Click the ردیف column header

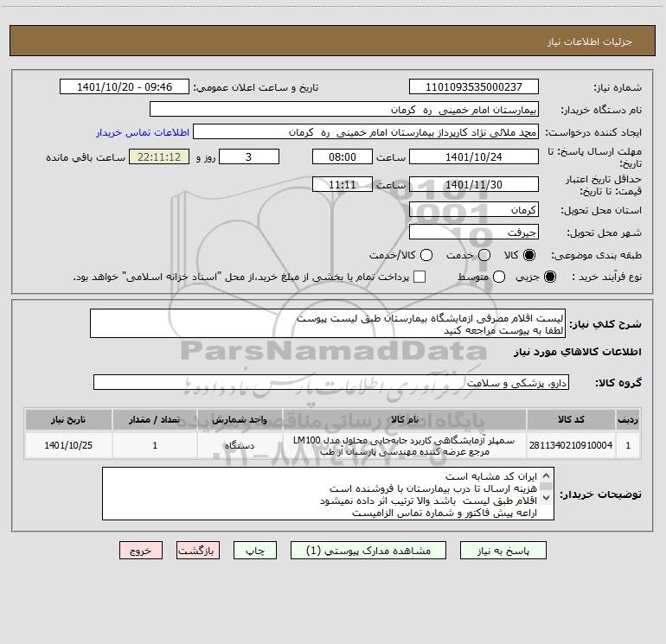628,419
